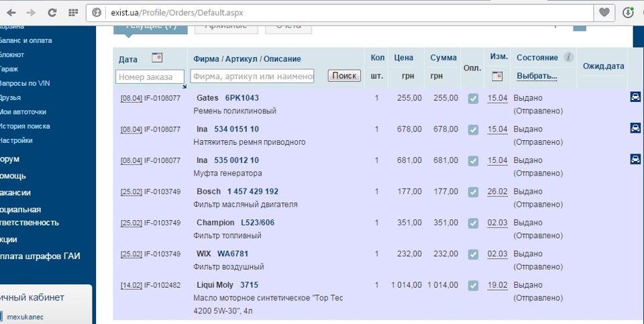Open change date 02.03 in WIX row
The image size is (644, 324).
tap(497, 254)
